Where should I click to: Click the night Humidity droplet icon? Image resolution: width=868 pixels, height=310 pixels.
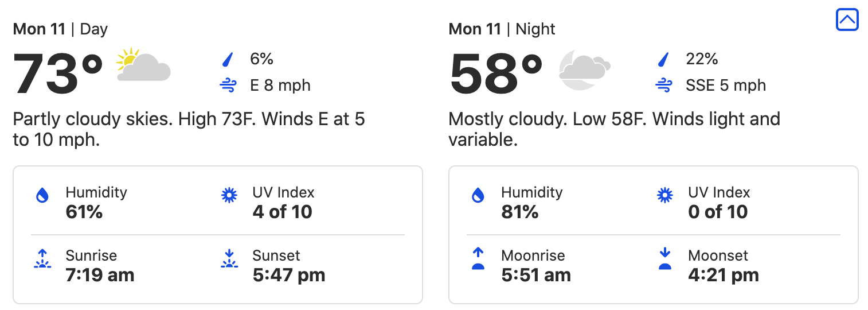tap(478, 196)
